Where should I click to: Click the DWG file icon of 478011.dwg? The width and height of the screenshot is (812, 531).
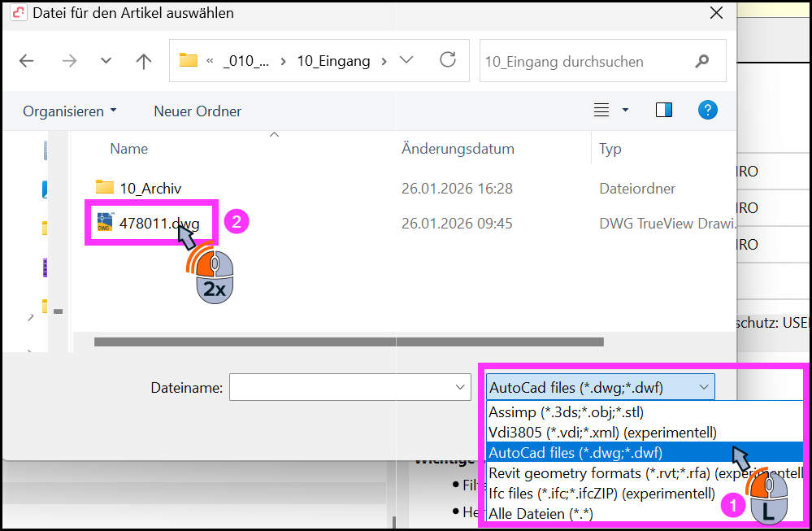pyautogui.click(x=105, y=222)
